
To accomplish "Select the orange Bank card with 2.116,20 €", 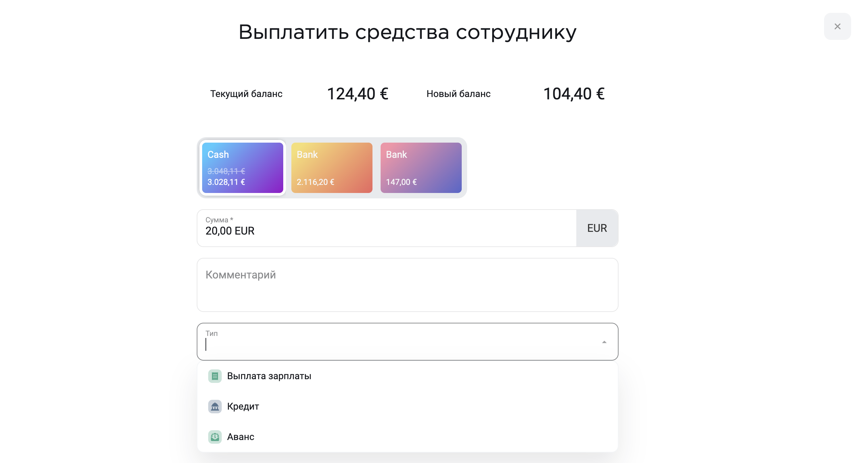I will [332, 168].
